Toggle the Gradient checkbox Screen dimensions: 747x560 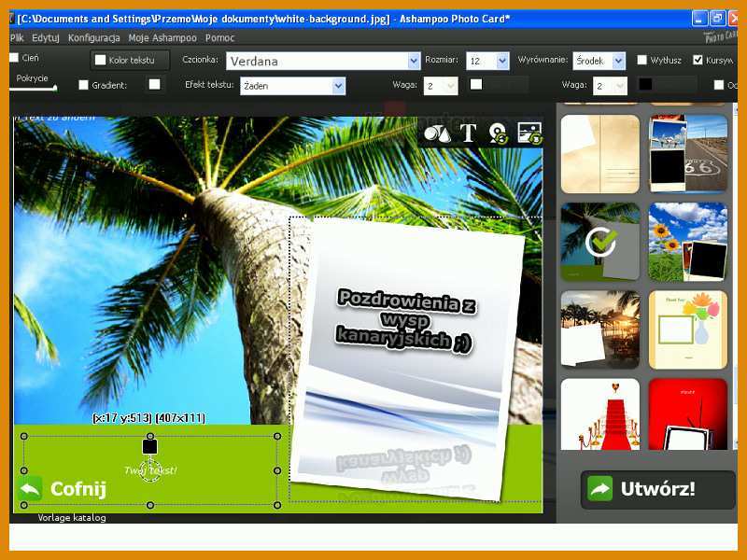pos(83,85)
